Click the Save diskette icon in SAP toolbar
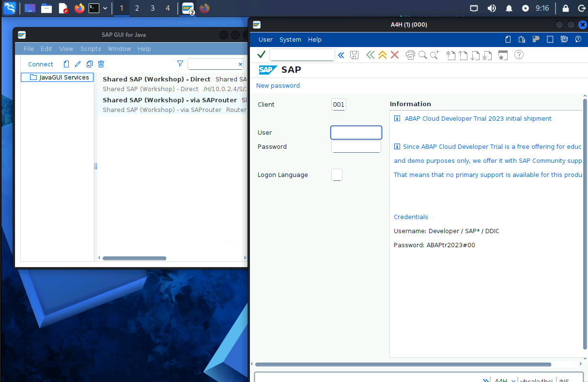588x382 pixels. pos(354,55)
